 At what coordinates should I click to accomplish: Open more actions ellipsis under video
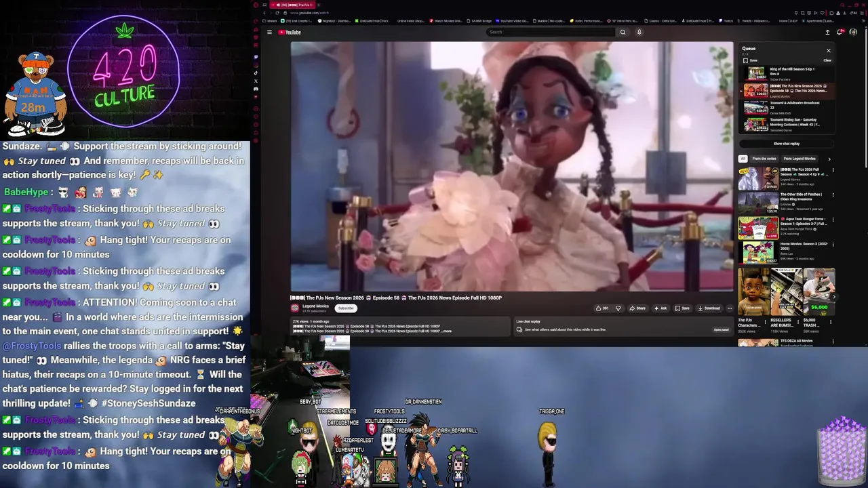730,308
